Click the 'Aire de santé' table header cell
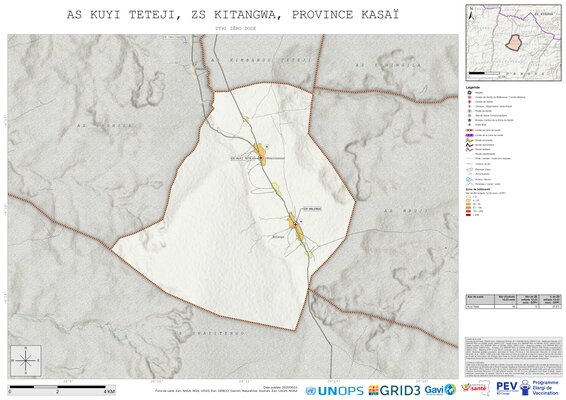The image size is (566, 400). [480, 299]
